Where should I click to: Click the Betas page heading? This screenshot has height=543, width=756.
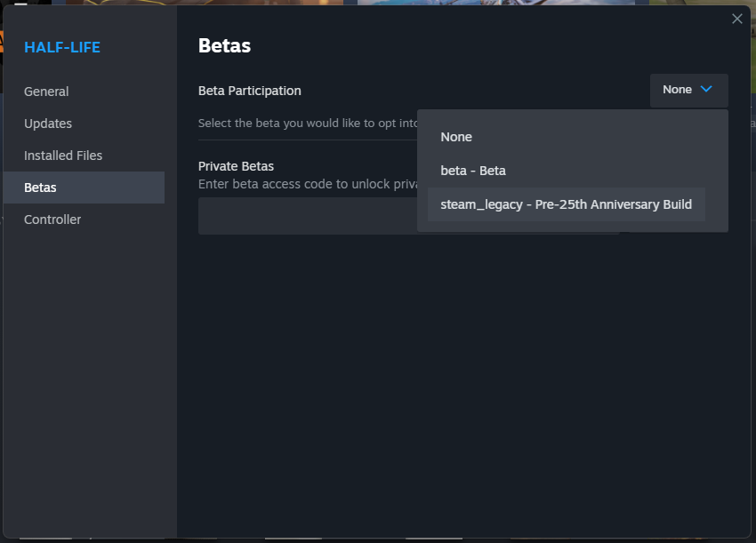[224, 46]
